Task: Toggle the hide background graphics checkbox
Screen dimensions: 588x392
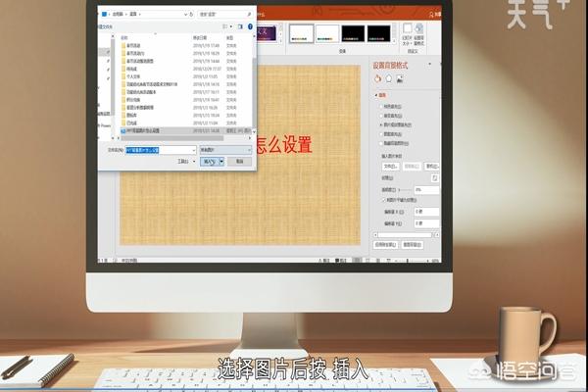Action: [x=381, y=143]
